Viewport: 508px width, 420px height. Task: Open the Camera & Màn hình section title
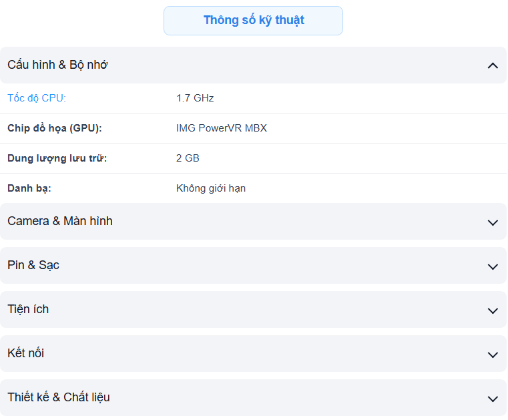point(60,221)
